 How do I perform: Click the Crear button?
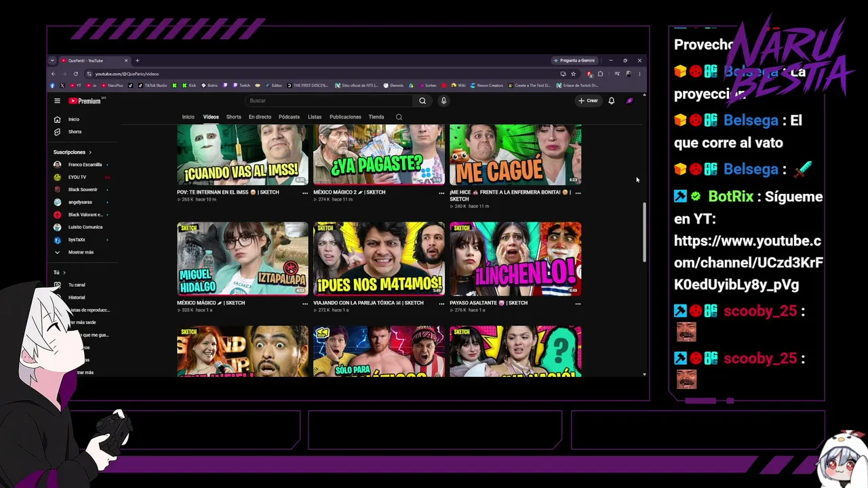tap(588, 101)
